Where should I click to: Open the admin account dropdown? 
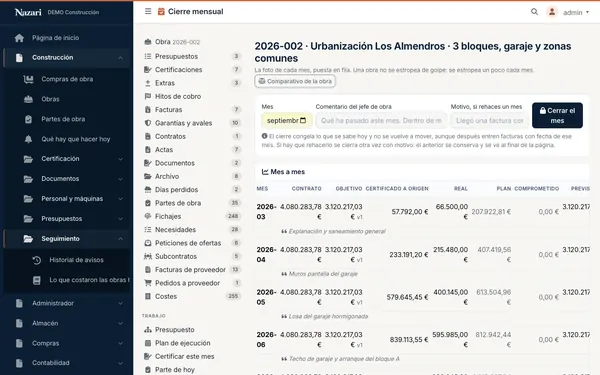pos(576,13)
